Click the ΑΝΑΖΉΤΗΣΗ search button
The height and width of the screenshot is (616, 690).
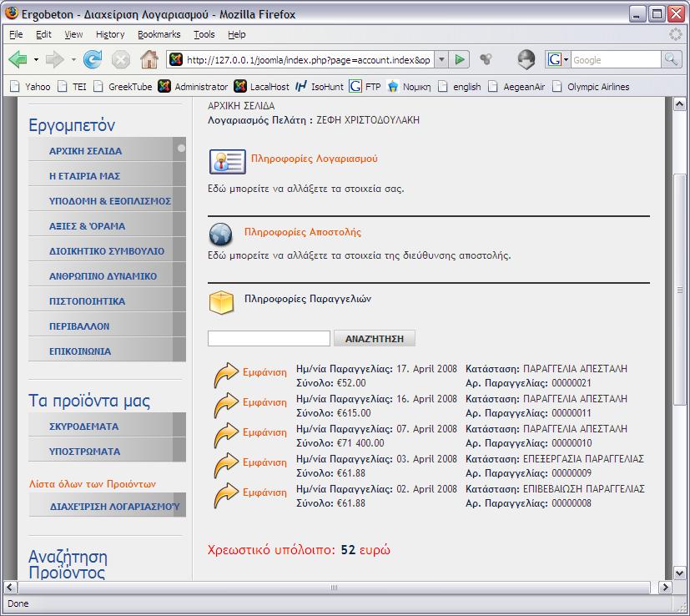[x=375, y=339]
